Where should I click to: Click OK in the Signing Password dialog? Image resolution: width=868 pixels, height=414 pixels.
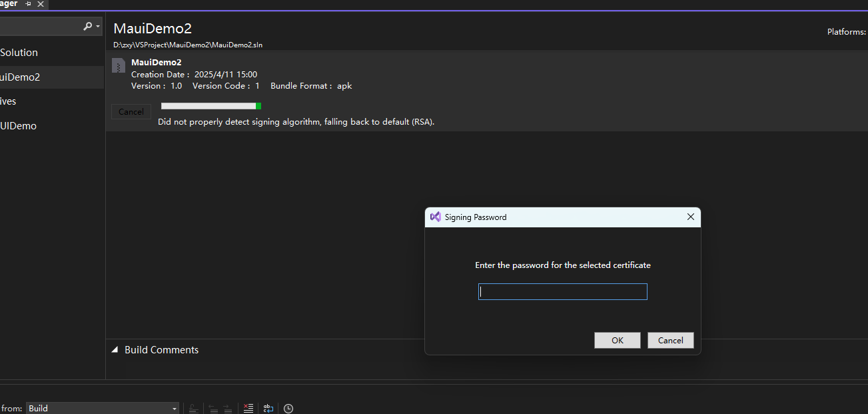(x=618, y=340)
